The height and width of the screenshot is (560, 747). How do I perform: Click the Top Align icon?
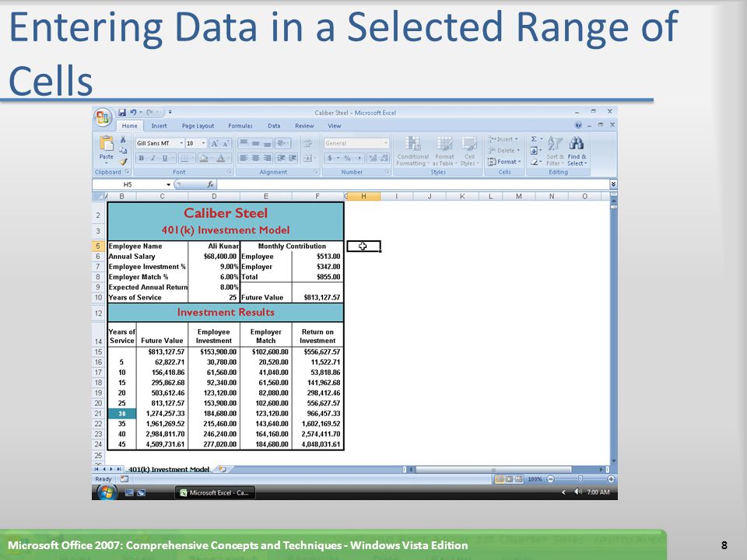tap(244, 143)
